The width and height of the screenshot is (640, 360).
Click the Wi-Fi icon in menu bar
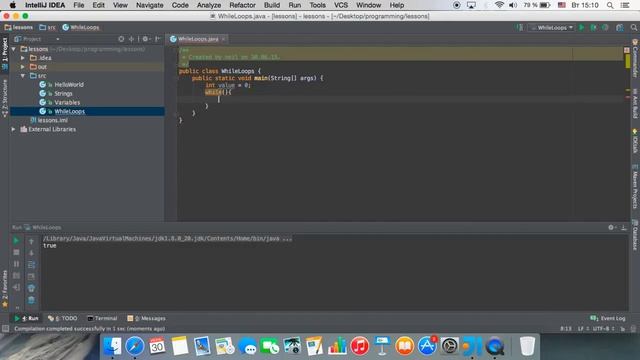click(x=499, y=5)
